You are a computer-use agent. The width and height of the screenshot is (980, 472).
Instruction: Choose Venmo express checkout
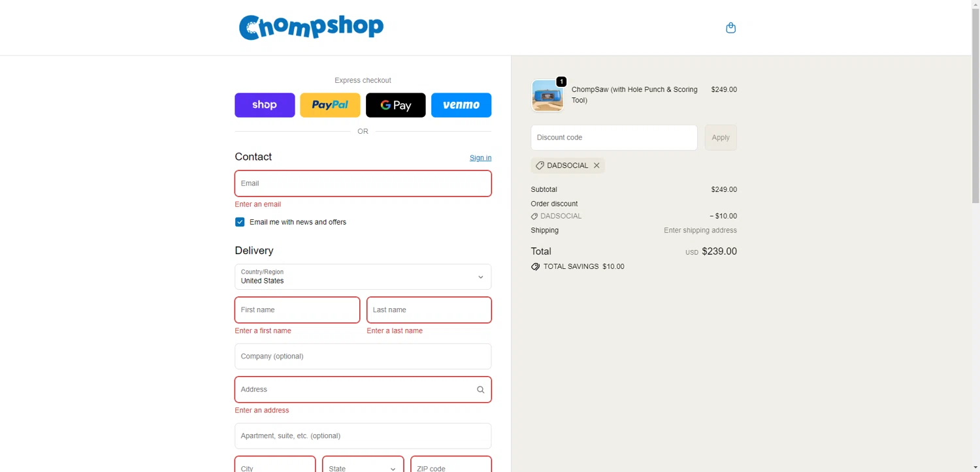point(461,105)
